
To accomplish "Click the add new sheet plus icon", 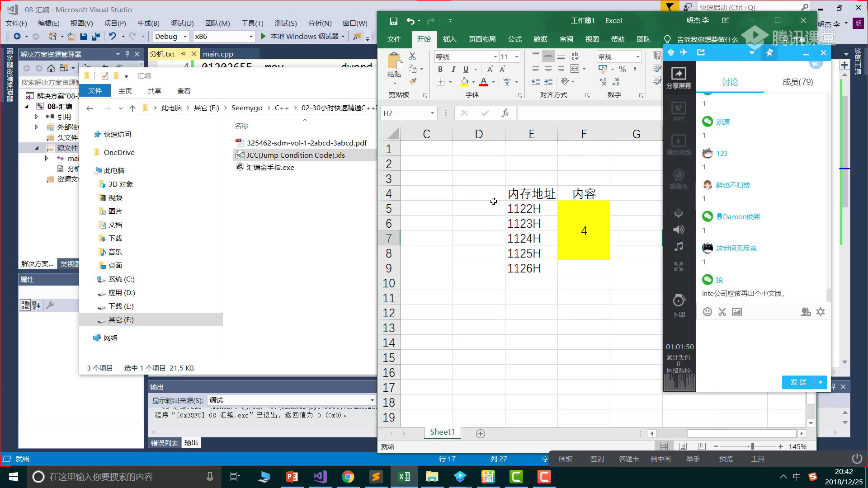I will click(481, 434).
